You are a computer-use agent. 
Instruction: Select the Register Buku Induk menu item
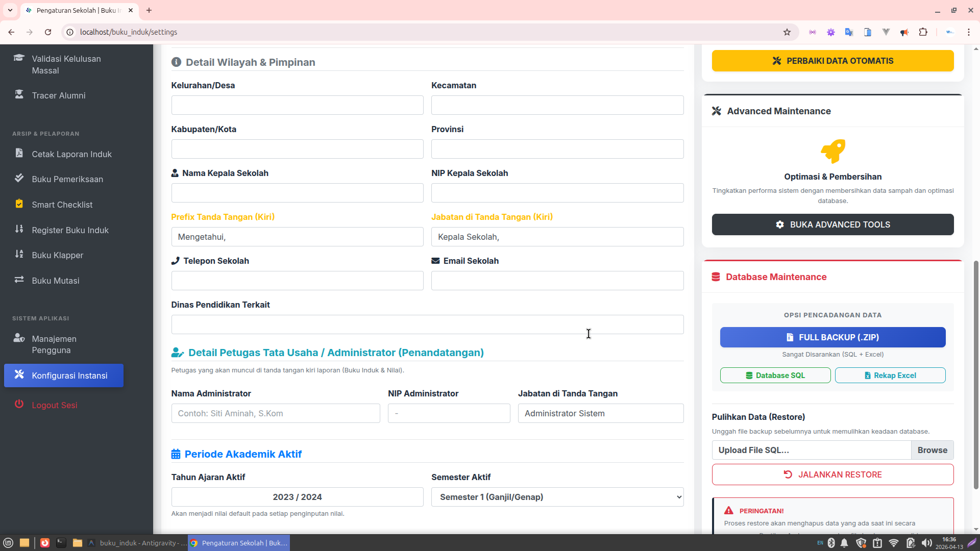(x=70, y=230)
